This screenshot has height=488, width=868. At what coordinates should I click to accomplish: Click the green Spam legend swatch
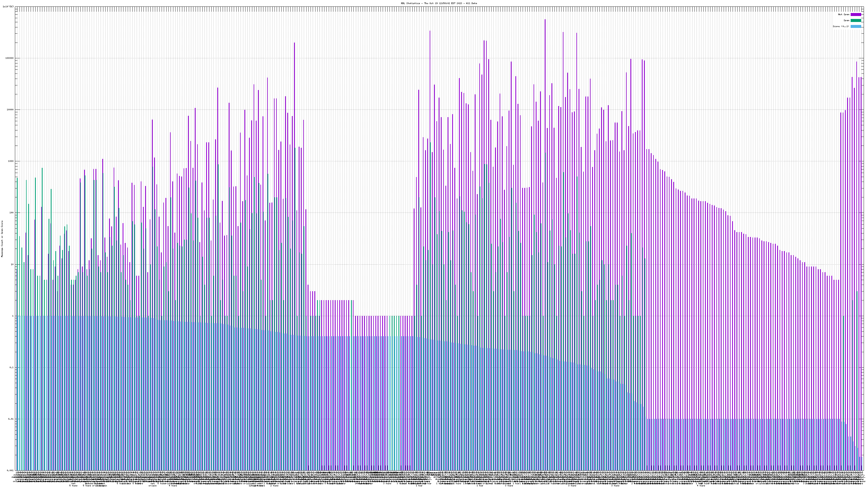[856, 21]
